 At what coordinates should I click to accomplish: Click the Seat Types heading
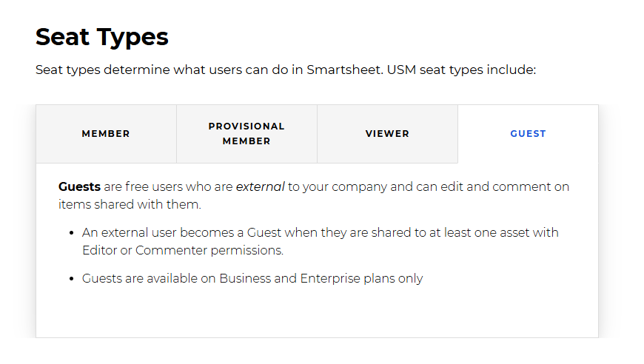(x=102, y=36)
